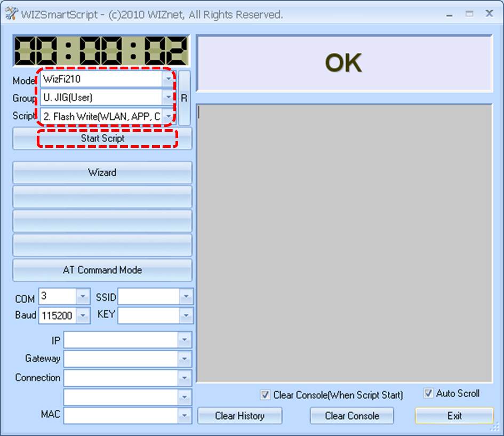Minimize the WIZSmartScript window
This screenshot has height=436, width=504.
(x=450, y=15)
